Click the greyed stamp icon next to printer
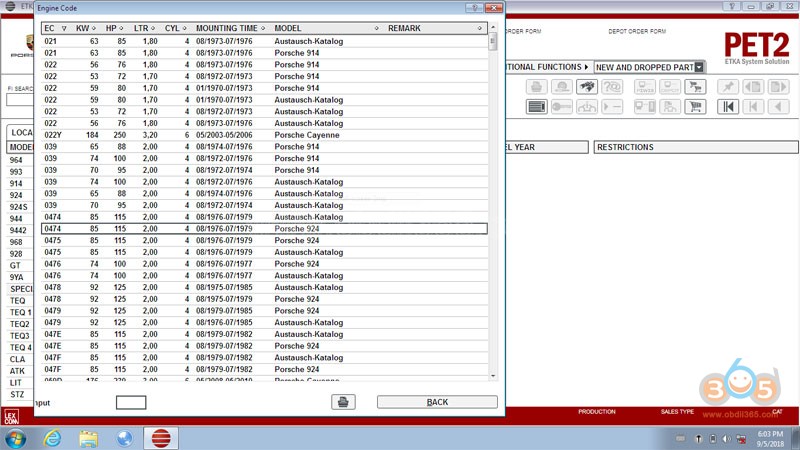 (x=562, y=87)
